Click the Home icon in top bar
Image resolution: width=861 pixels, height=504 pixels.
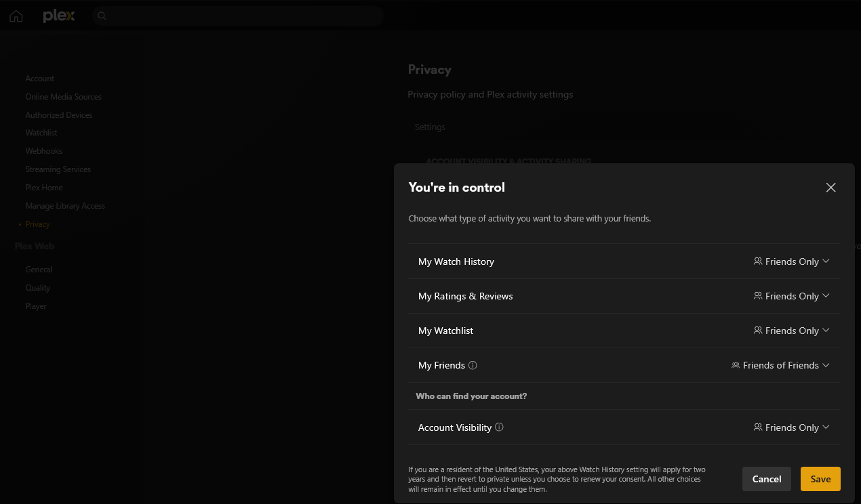16,16
